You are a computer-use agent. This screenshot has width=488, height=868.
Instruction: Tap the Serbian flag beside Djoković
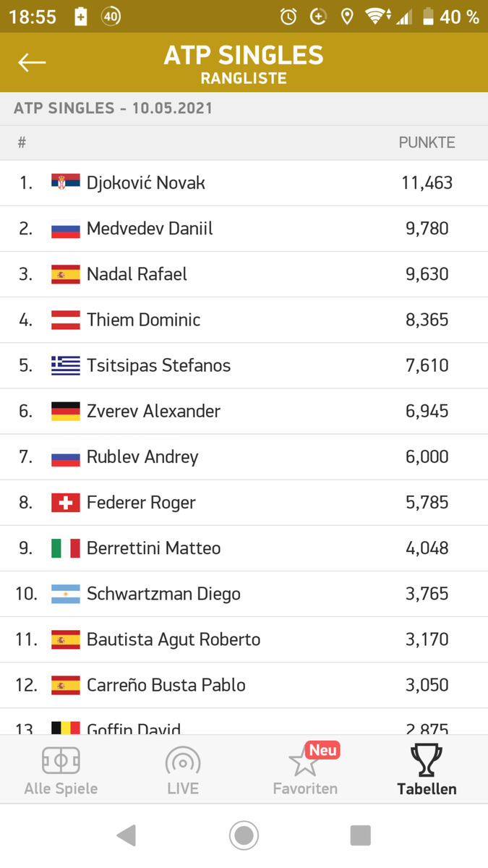coord(66,182)
